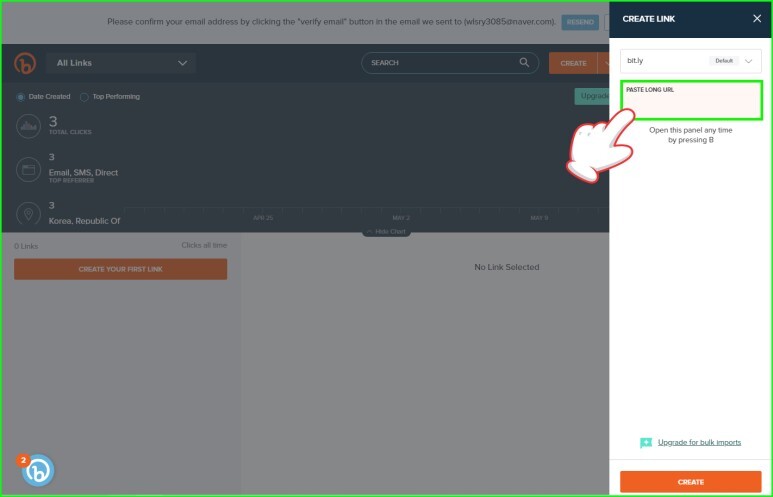Click the total clicks chart icon
Screen dimensions: 773x497
(29, 126)
